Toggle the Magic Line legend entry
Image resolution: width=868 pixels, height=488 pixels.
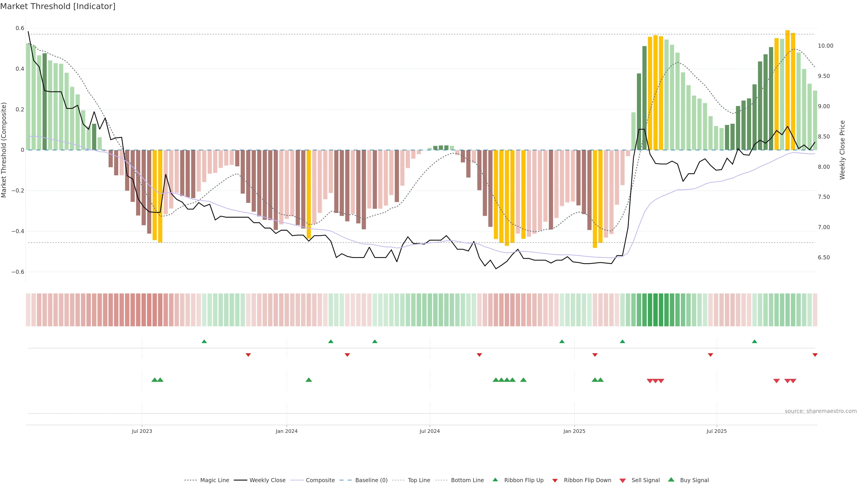214,480
